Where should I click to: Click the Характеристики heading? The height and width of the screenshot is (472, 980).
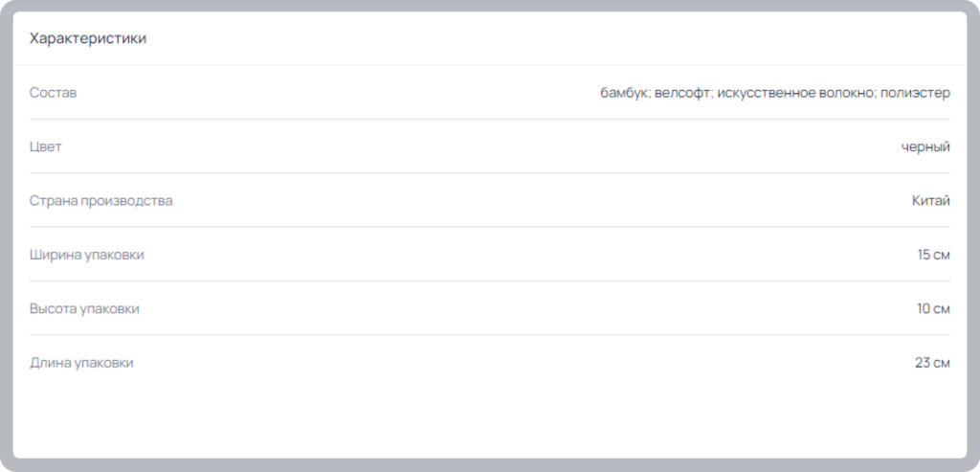[88, 38]
